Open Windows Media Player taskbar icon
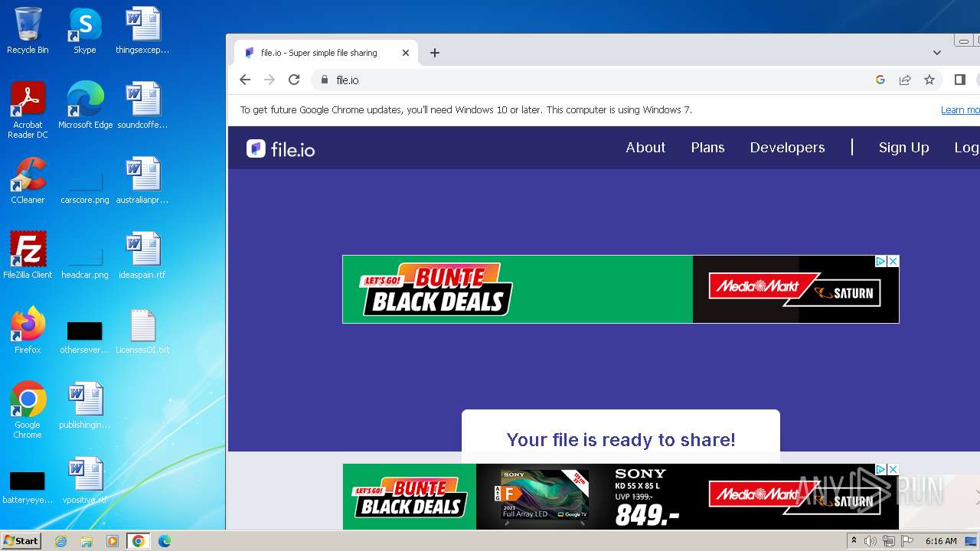The height and width of the screenshot is (551, 980). (113, 541)
